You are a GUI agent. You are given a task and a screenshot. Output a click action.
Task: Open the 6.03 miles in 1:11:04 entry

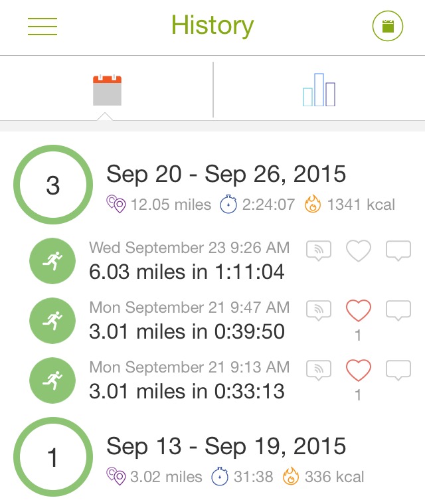pos(187,271)
